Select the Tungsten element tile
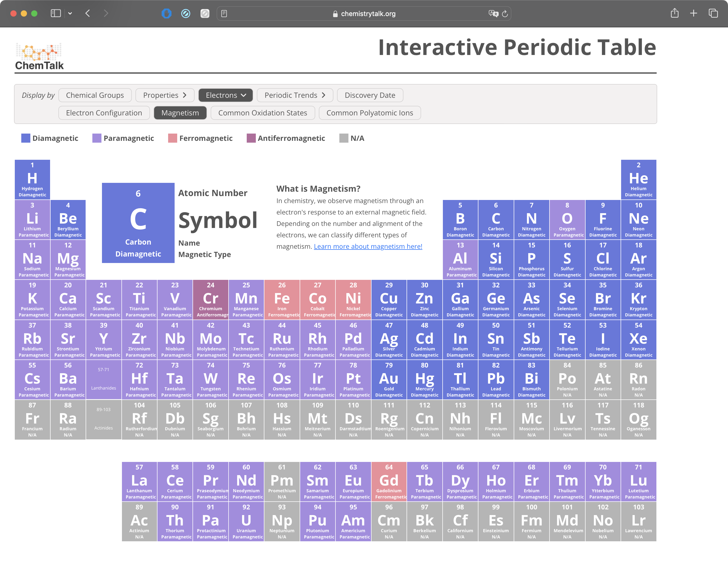Image resolution: width=728 pixels, height=568 pixels. pyautogui.click(x=211, y=379)
